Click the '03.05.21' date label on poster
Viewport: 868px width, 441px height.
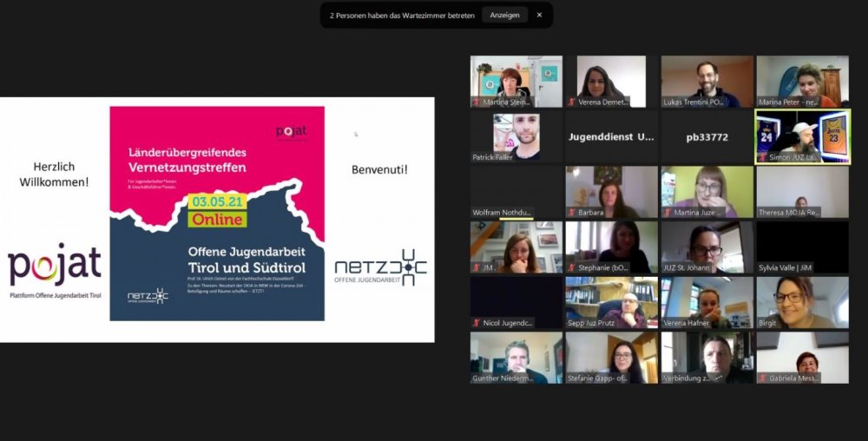[218, 201]
